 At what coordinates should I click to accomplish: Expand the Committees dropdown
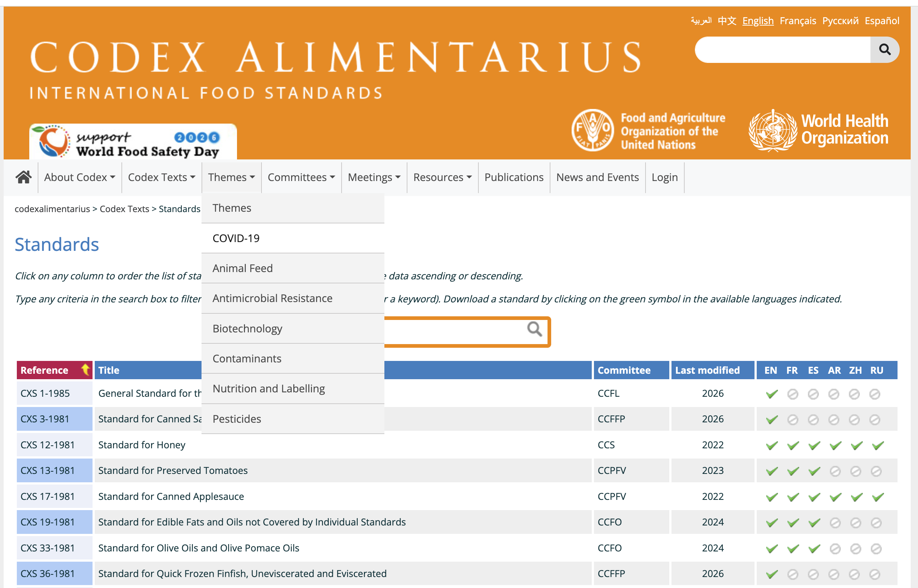(x=301, y=177)
